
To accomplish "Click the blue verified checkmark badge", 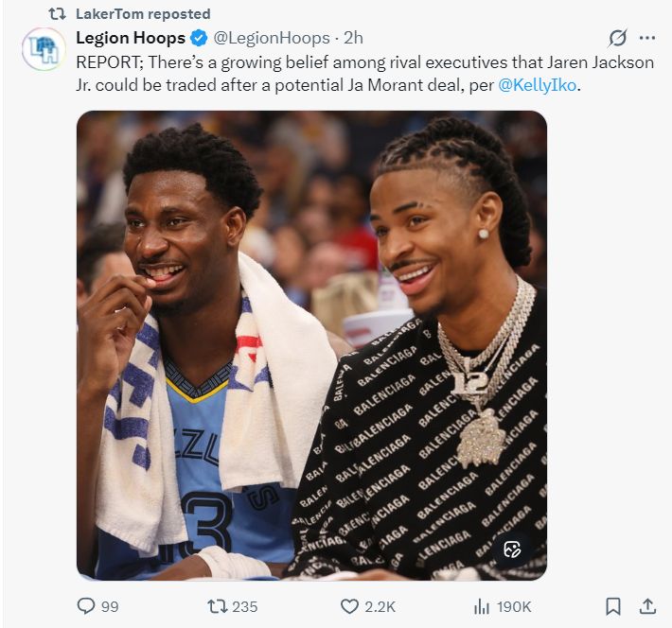I will [199, 38].
